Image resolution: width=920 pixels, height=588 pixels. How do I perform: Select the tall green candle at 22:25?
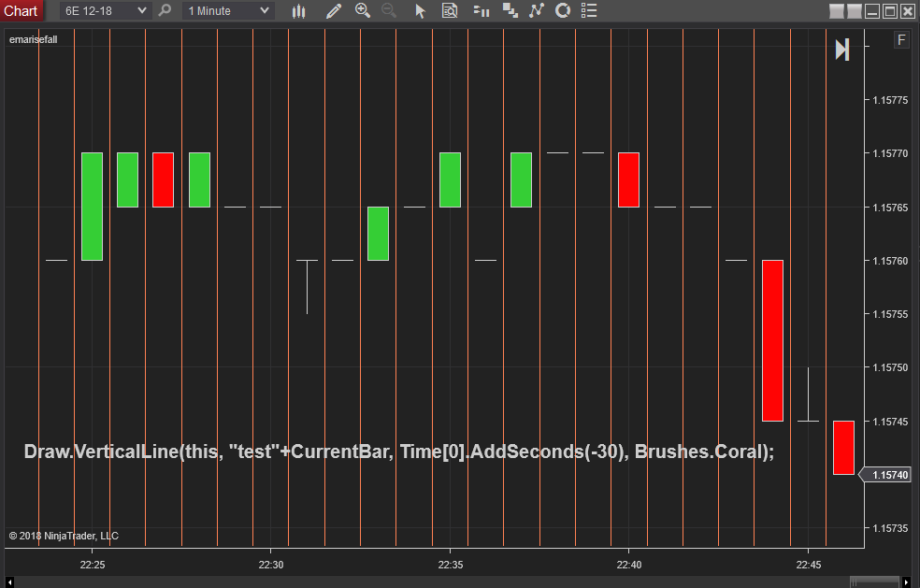tap(93, 207)
